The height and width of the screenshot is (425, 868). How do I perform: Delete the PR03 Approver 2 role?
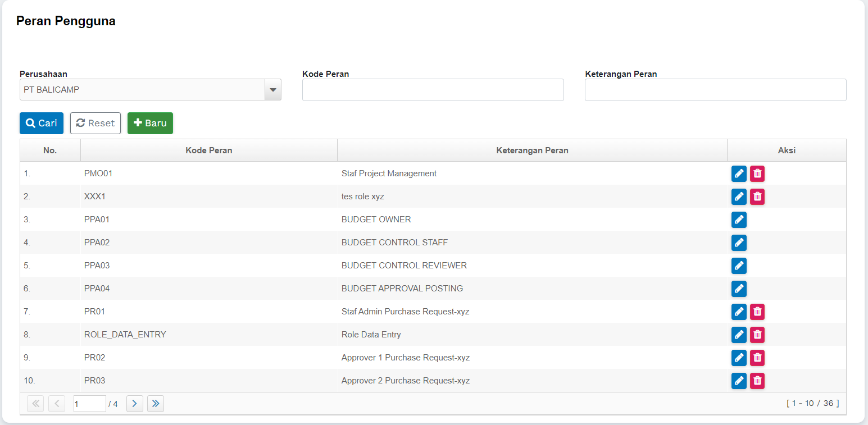point(757,381)
